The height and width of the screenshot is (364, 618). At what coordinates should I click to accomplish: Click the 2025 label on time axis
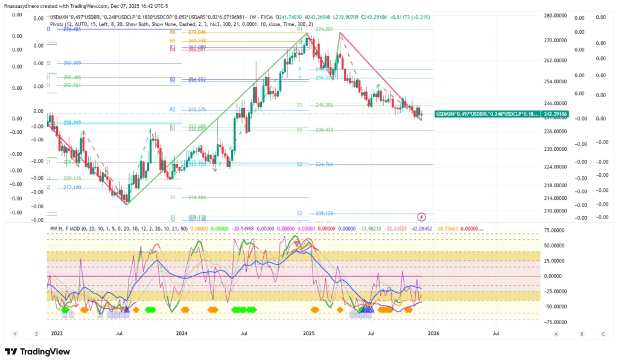308,333
